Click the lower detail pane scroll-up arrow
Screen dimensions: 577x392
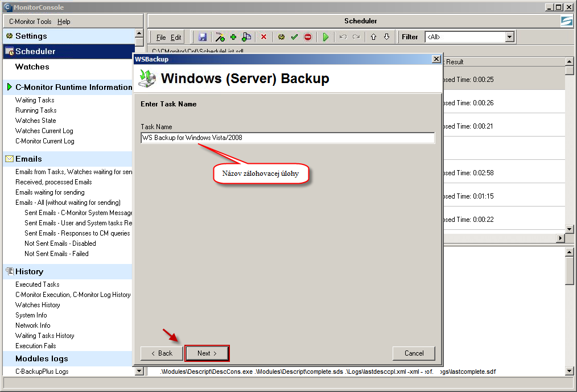coord(569,252)
